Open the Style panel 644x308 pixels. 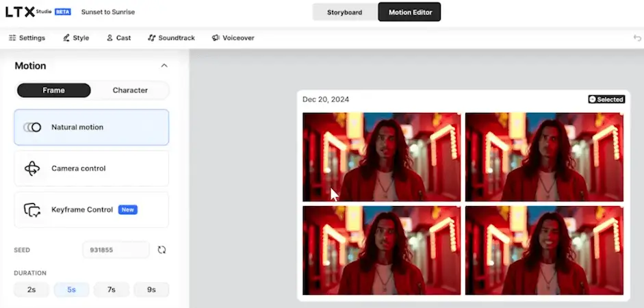(x=75, y=38)
